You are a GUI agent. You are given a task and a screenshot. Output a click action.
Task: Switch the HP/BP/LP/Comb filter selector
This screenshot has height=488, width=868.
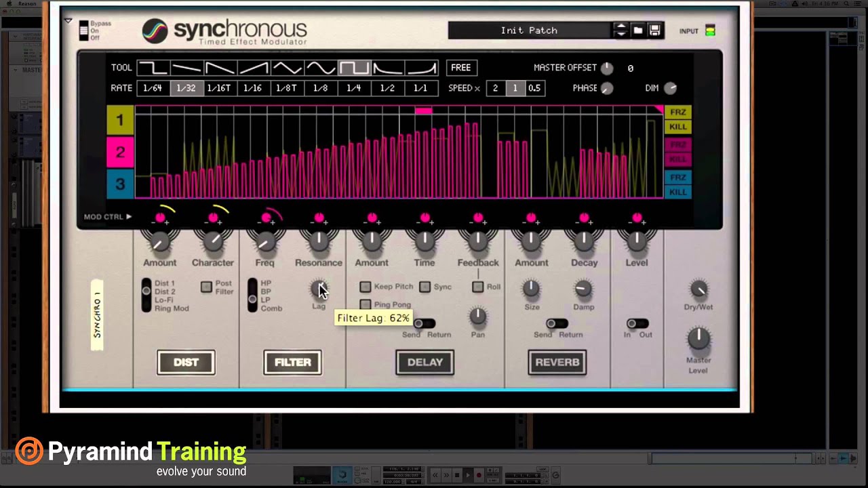252,296
